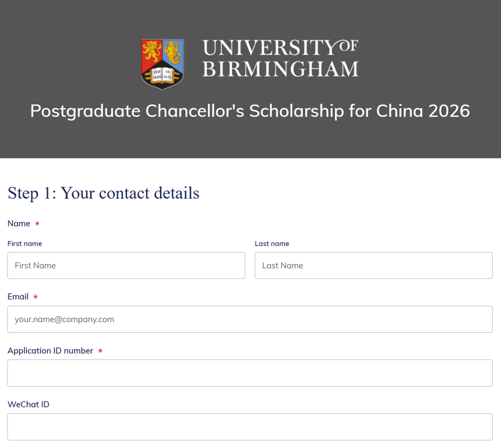The width and height of the screenshot is (501, 448).
Task: Click the open book in the crest
Action: click(x=162, y=75)
